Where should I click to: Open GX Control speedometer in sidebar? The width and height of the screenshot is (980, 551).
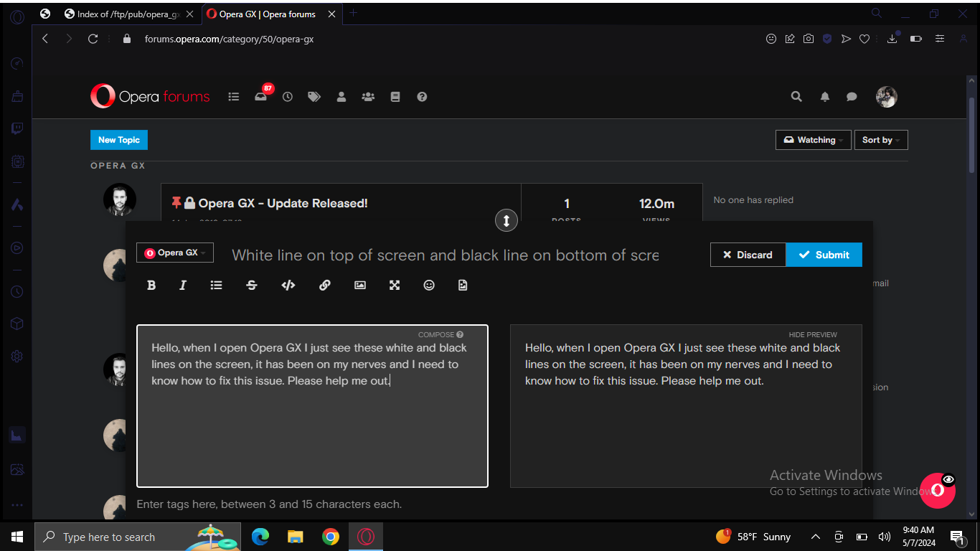click(x=17, y=64)
